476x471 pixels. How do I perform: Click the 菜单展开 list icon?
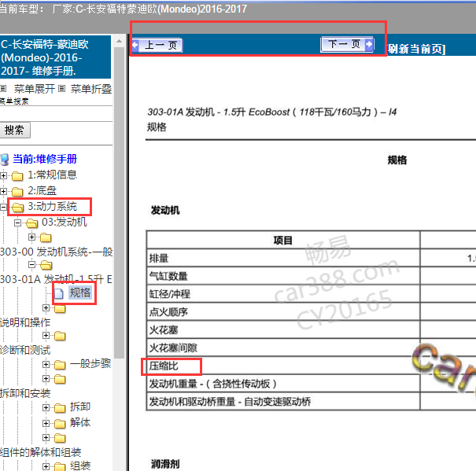coord(3,89)
